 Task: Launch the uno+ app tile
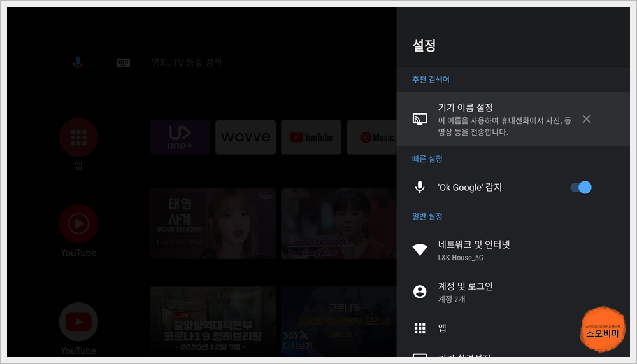coord(180,137)
